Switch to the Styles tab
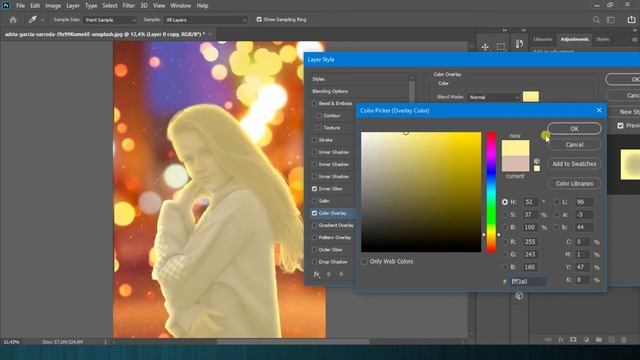 coord(603,40)
